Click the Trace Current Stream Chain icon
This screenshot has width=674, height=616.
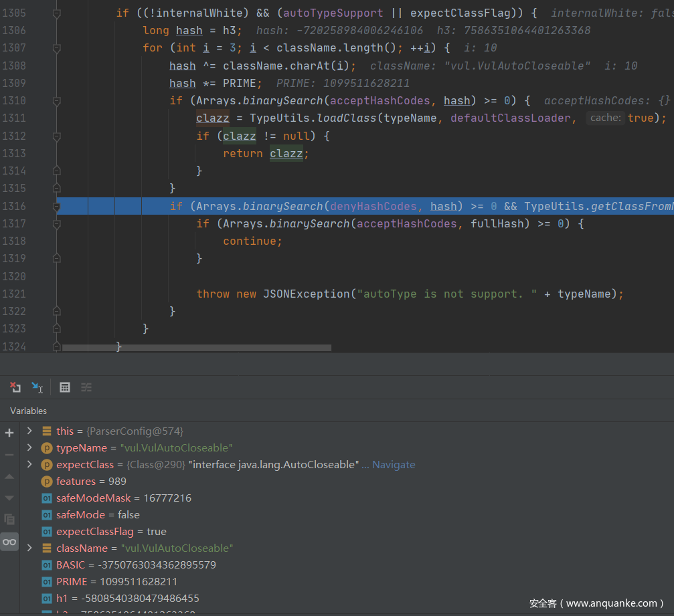pyautogui.click(x=86, y=387)
